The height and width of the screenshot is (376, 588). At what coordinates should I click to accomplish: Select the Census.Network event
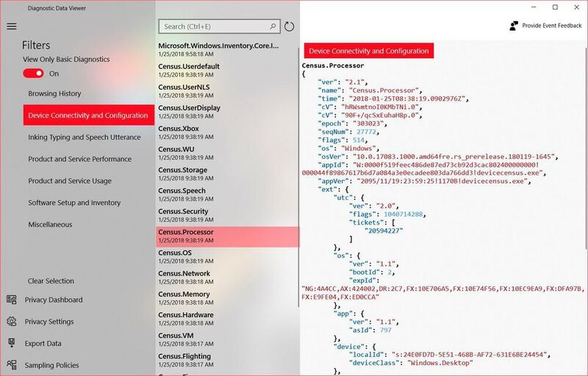coord(227,278)
